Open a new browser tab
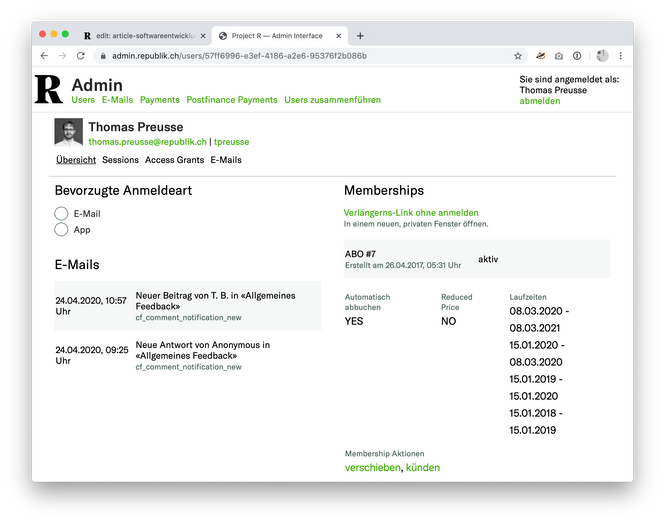Image resolution: width=665 pixels, height=524 pixels. tap(360, 35)
